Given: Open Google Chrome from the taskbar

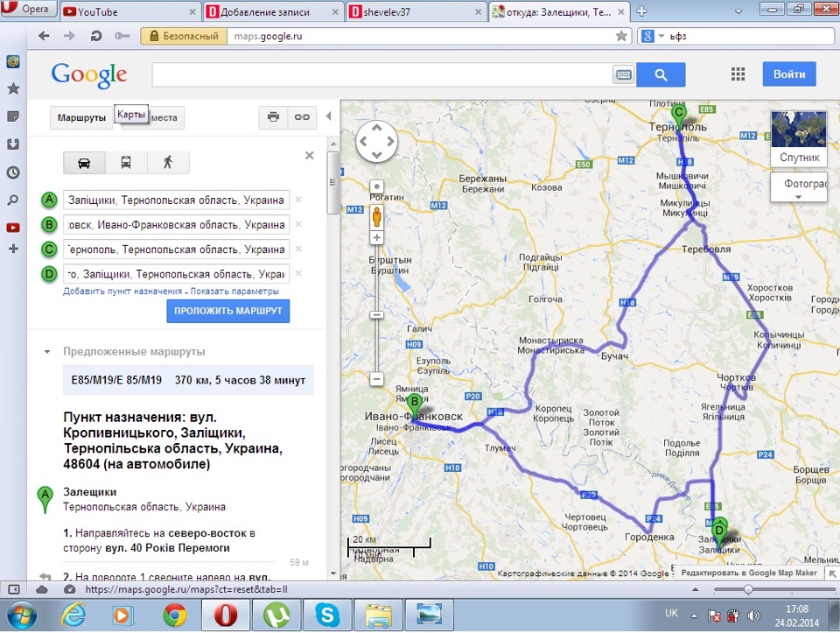Looking at the screenshot, I should point(175,615).
